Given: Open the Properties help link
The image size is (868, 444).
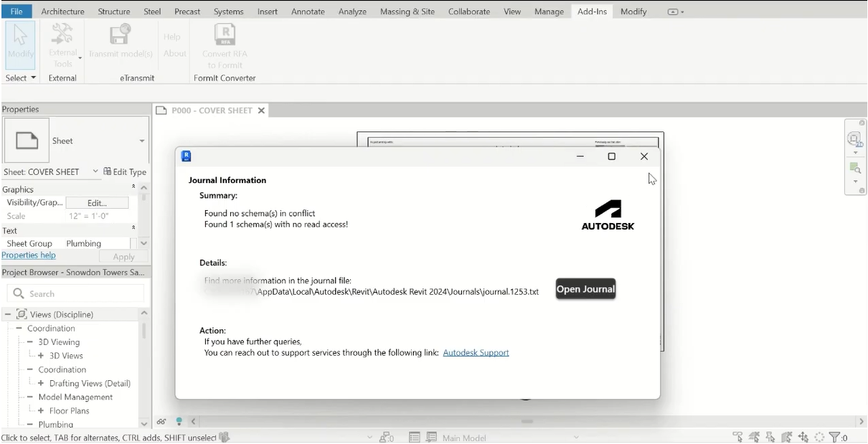Looking at the screenshot, I should click(x=29, y=255).
